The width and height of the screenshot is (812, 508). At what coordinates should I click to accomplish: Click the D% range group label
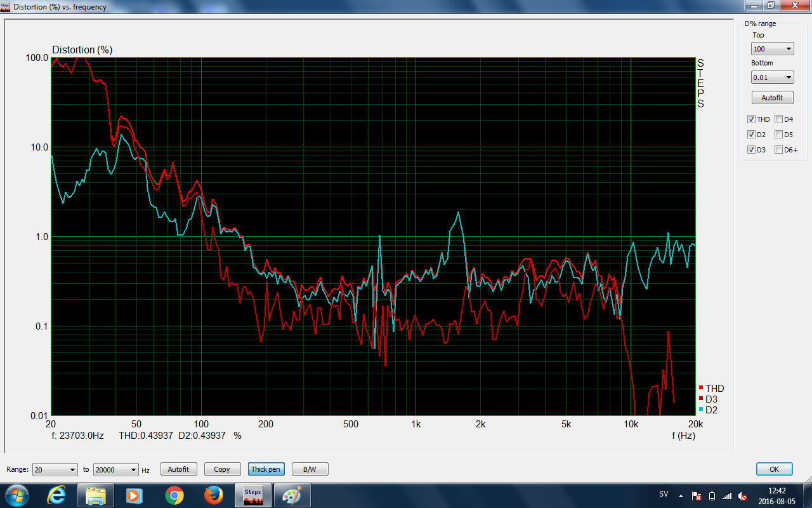click(760, 23)
